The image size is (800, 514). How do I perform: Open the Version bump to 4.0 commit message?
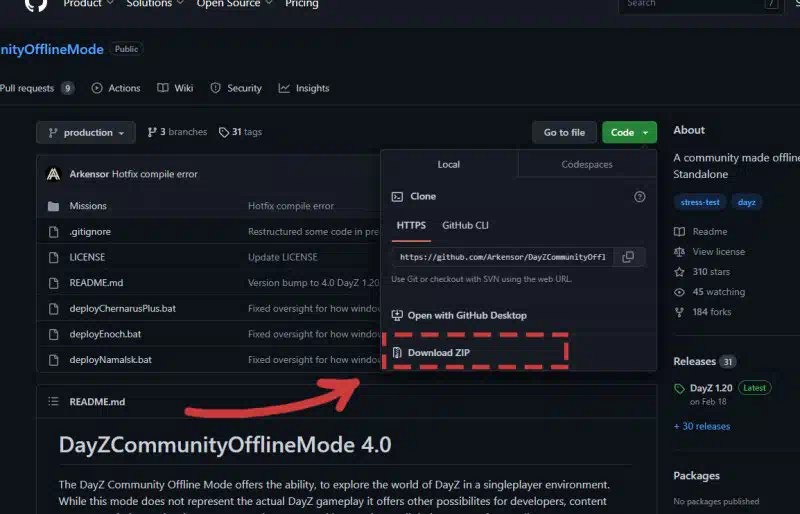pos(314,282)
